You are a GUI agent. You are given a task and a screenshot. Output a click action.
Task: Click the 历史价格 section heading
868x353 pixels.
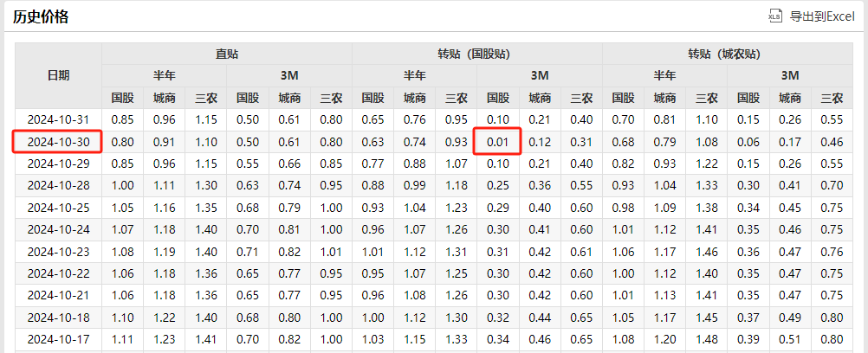pyautogui.click(x=40, y=16)
